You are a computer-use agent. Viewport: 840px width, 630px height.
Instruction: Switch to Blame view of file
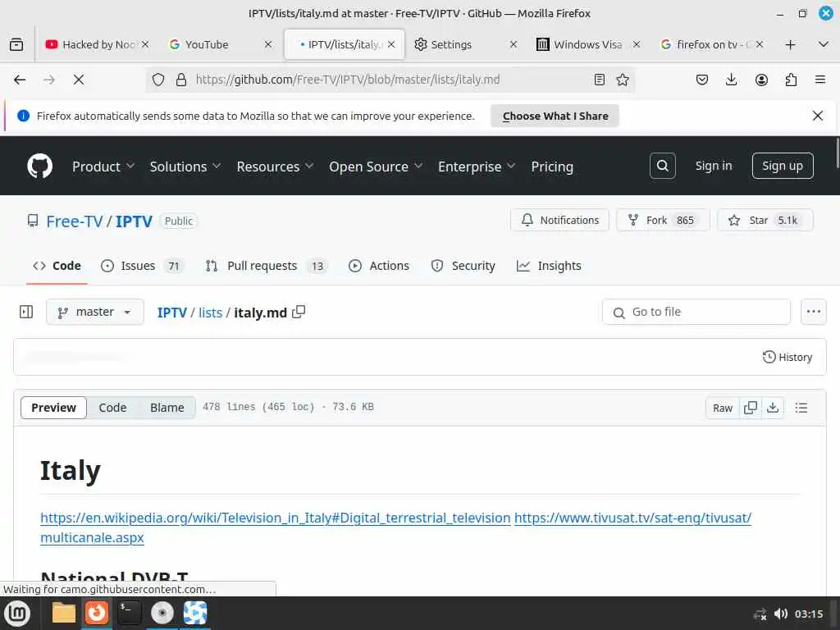pos(167,408)
